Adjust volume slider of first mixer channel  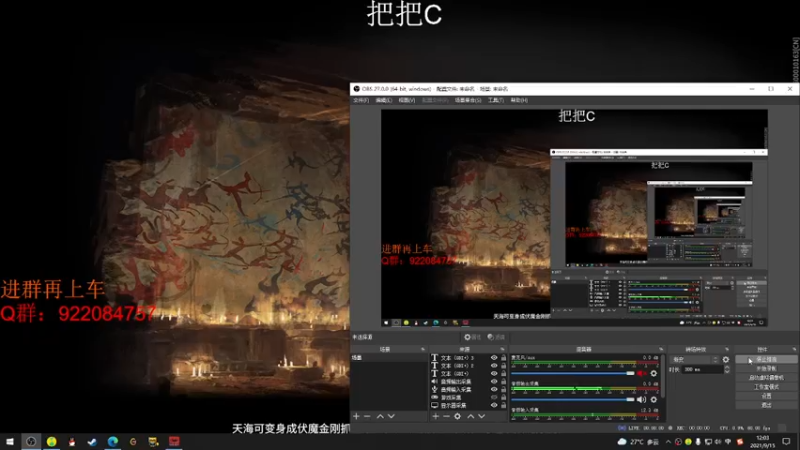coord(572,373)
